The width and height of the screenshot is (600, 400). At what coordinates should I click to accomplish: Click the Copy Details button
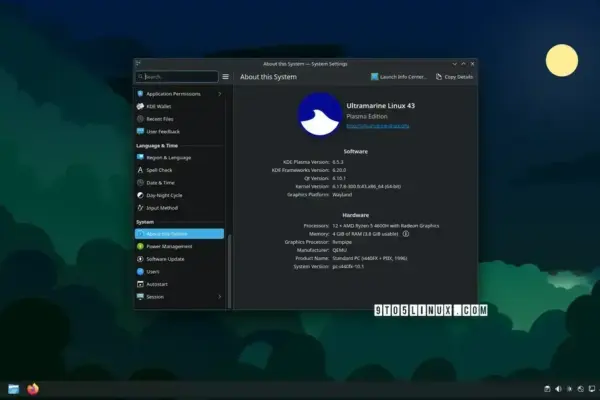click(454, 77)
